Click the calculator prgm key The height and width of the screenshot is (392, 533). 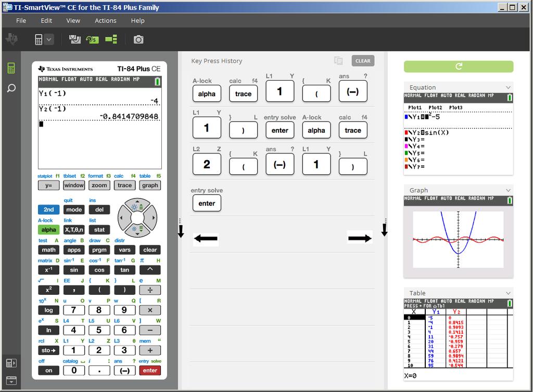point(99,250)
